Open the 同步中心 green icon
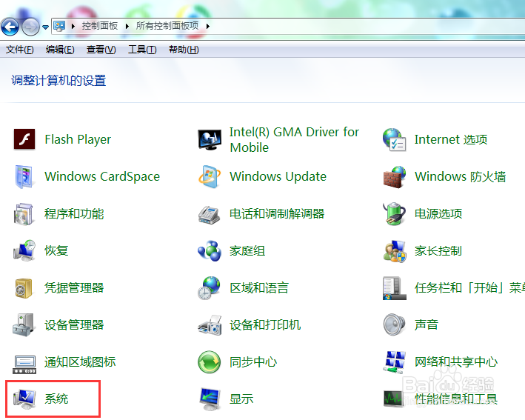 (x=210, y=362)
